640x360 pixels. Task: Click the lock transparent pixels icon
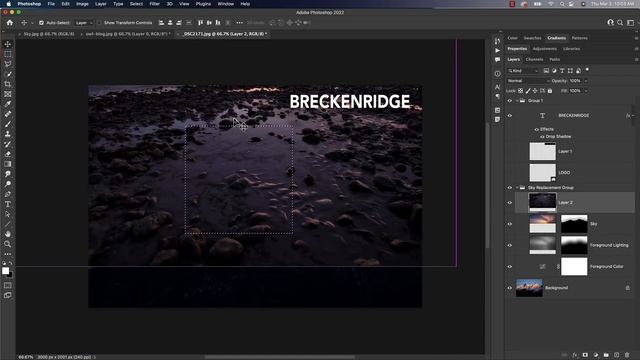point(520,91)
